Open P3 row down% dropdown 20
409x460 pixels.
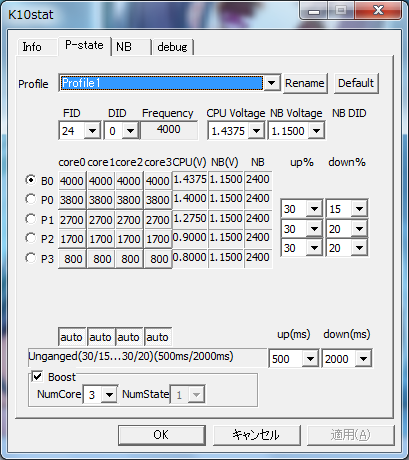pyautogui.click(x=347, y=248)
